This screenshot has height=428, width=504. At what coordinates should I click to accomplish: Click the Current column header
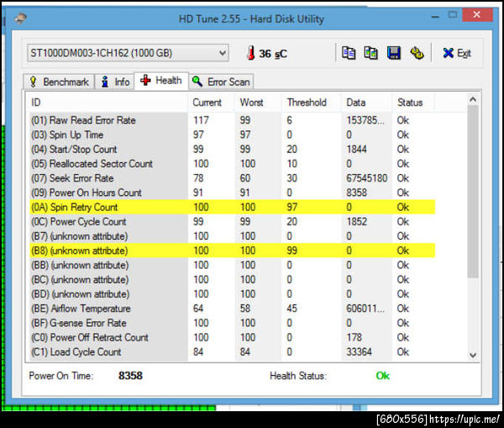[211, 103]
